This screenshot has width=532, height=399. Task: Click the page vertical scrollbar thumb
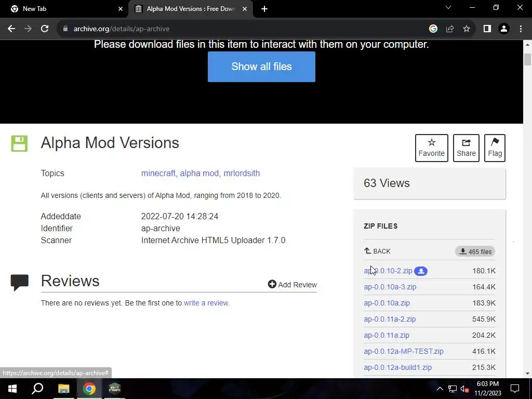[x=527, y=59]
